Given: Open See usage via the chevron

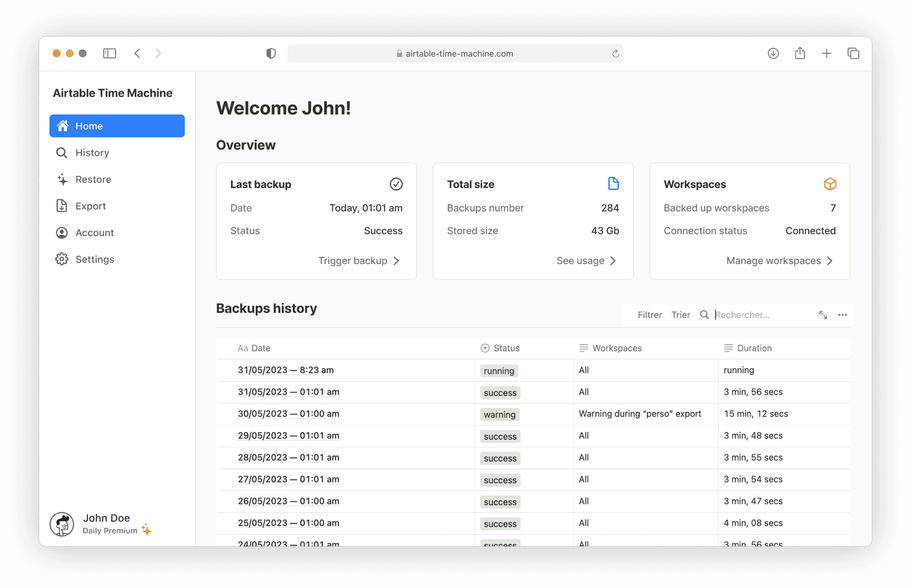Looking at the screenshot, I should pos(612,260).
